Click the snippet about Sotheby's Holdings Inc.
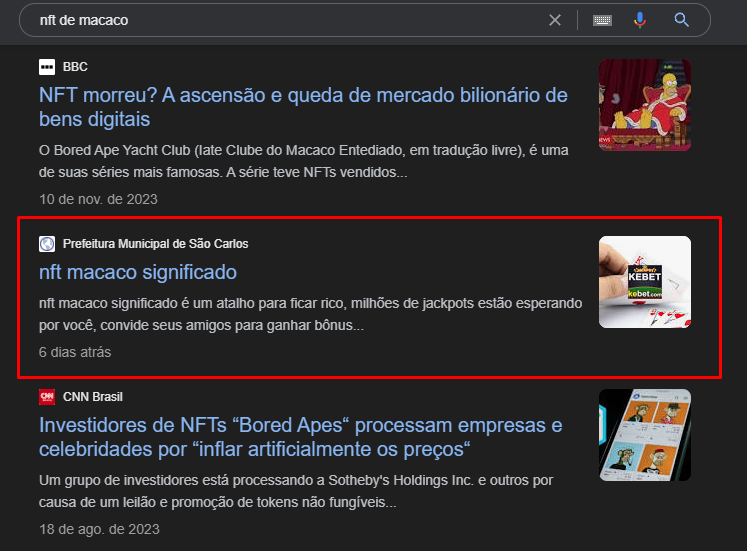 (x=296, y=491)
